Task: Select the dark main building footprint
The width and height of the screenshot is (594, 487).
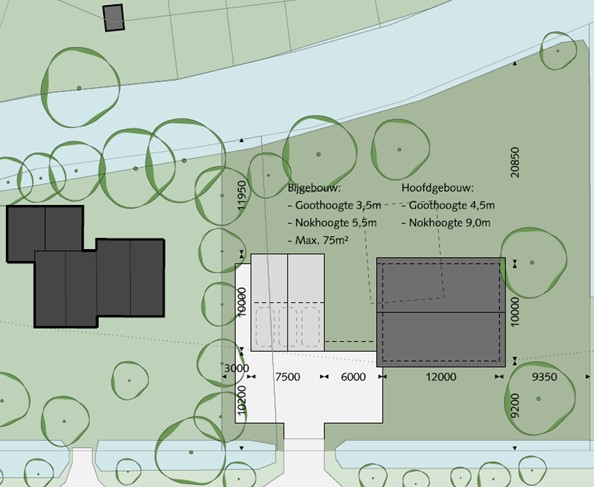Action: pos(441,312)
